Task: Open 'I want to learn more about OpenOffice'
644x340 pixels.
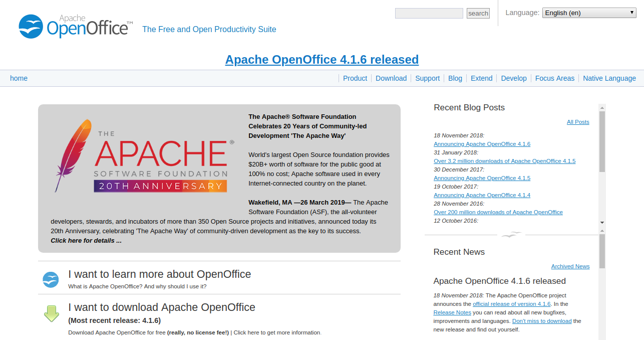Action: coord(160,274)
